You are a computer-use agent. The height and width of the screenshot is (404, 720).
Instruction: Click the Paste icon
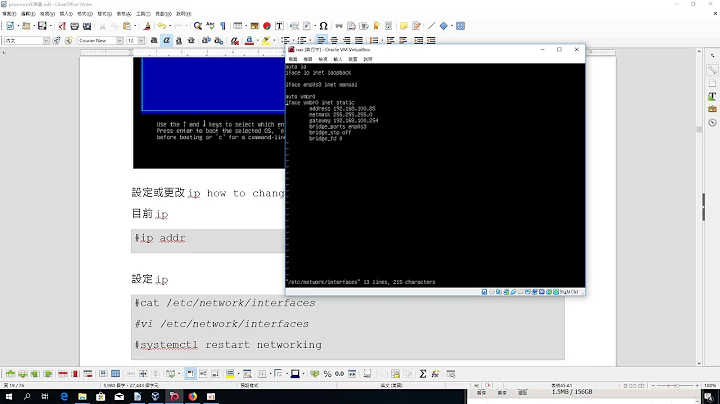pos(127,26)
